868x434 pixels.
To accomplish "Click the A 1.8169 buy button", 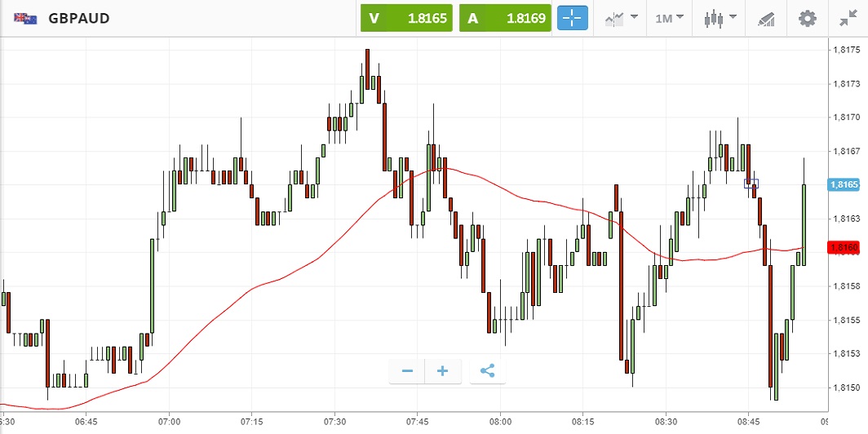I will 505,18.
